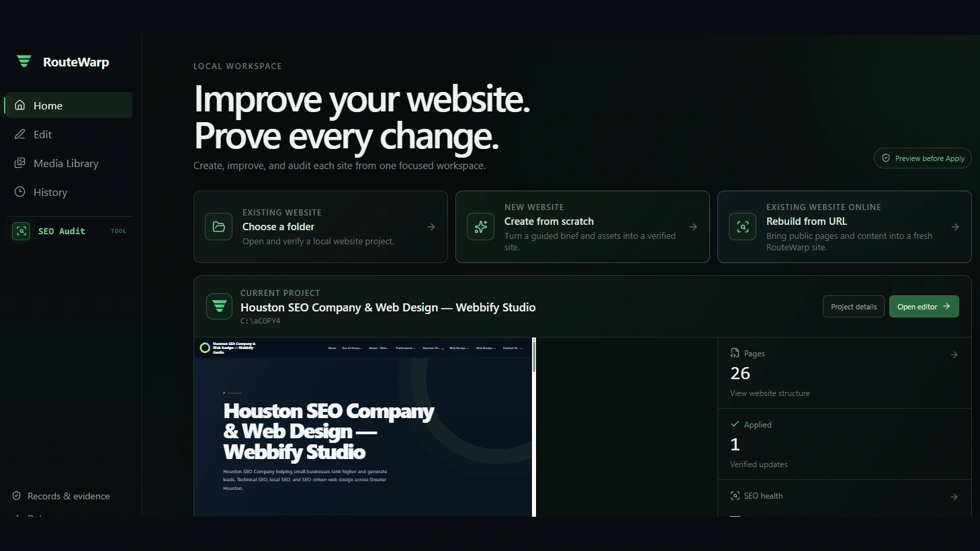The height and width of the screenshot is (551, 980).
Task: Click the arrow on SEO health tile
Action: coord(954,497)
